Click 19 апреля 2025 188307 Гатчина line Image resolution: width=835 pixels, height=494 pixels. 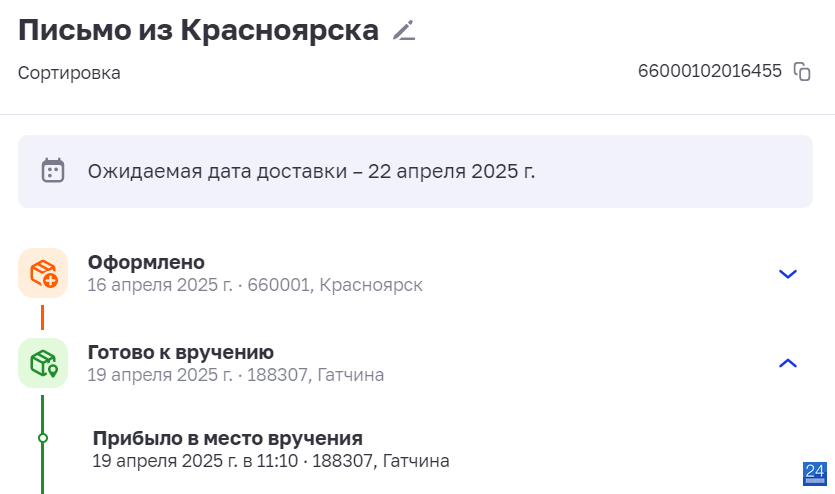click(235, 375)
